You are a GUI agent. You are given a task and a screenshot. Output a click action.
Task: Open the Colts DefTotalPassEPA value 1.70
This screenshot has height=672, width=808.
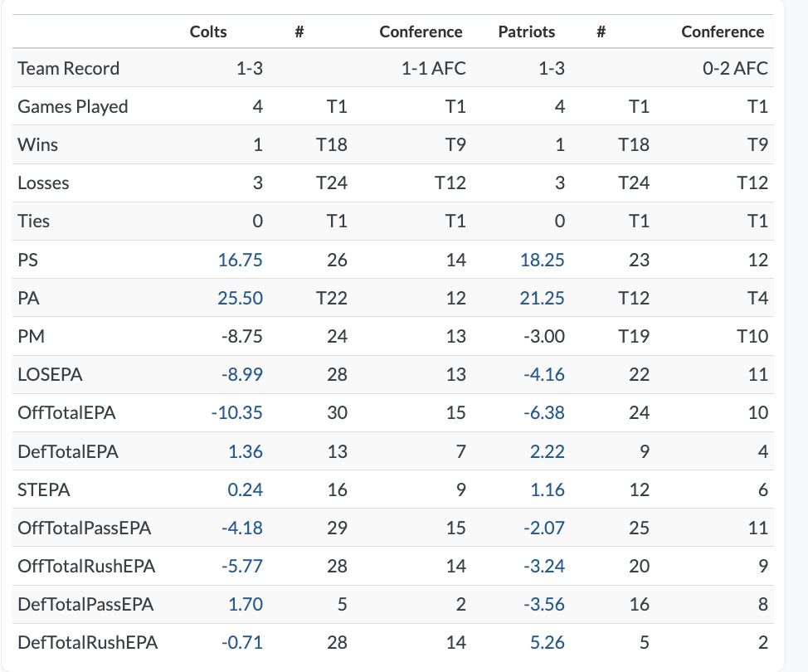[246, 604]
